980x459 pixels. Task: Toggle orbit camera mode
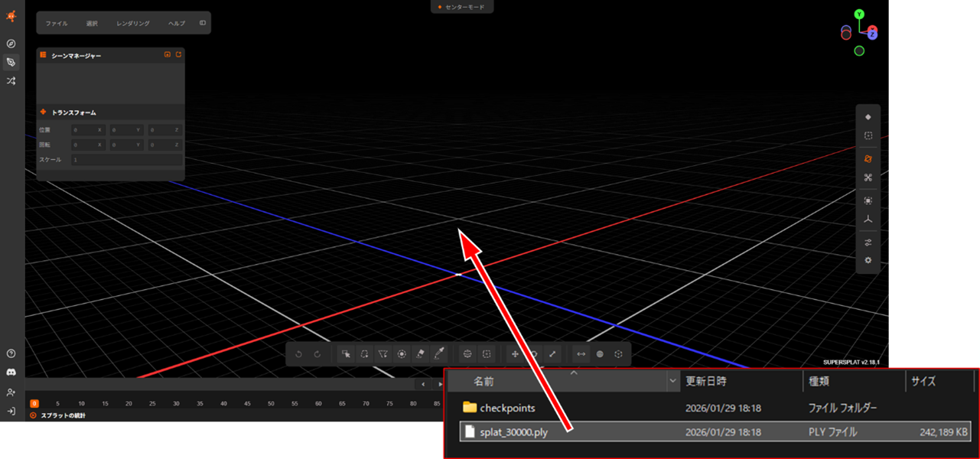click(x=868, y=159)
